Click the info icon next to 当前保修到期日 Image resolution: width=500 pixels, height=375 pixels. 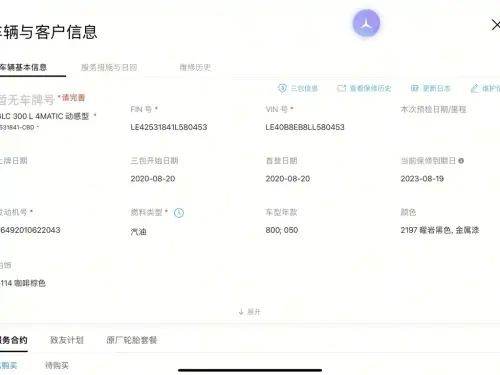[x=461, y=161]
